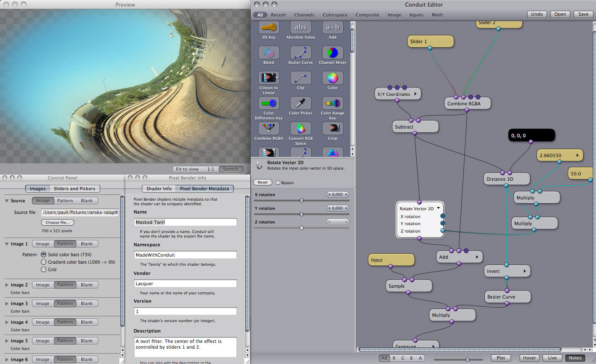
Task: Switch to the Shader Info tab
Action: [x=159, y=189]
